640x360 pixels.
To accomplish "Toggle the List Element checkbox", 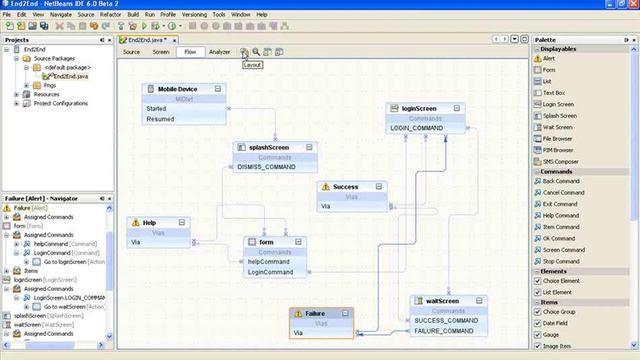I will pos(538,292).
